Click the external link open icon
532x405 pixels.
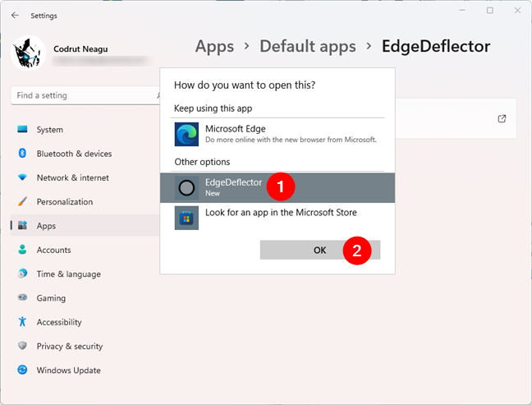point(502,118)
